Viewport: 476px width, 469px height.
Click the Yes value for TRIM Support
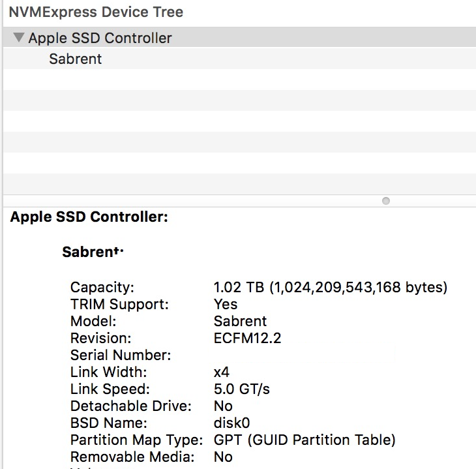click(226, 304)
